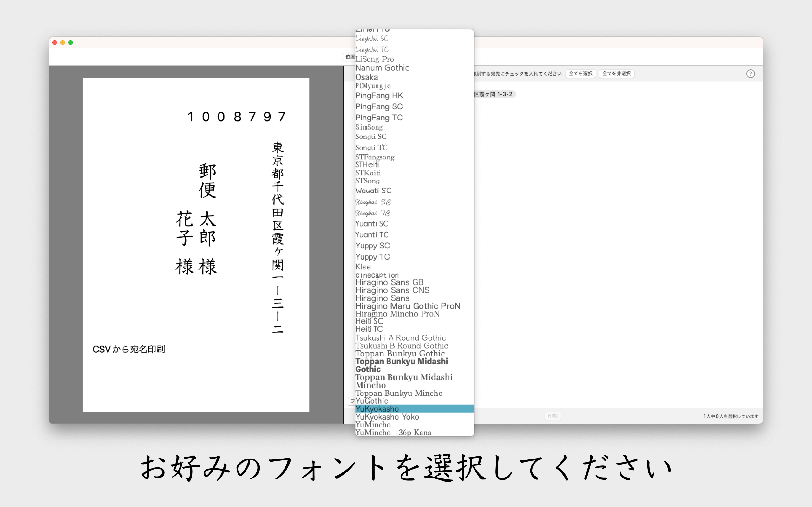
Task: Click the postcard preview thumbnail
Action: click(196, 244)
